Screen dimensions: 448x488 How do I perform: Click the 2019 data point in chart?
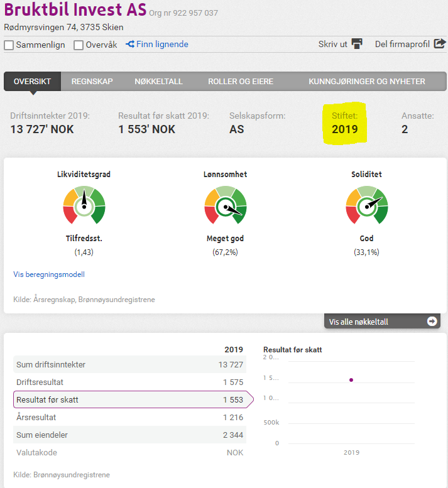(x=351, y=380)
